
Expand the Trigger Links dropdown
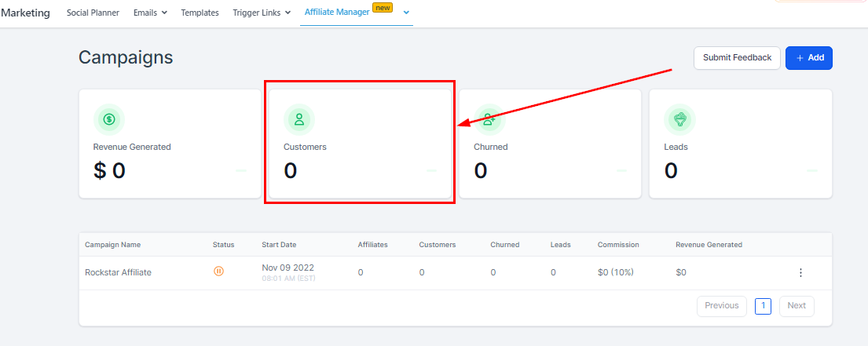[x=262, y=13]
